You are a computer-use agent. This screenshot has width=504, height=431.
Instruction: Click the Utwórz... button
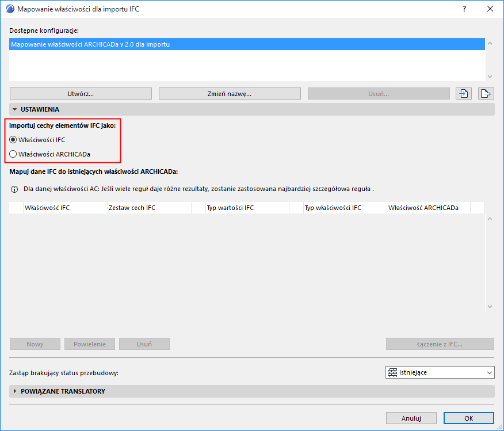click(81, 94)
